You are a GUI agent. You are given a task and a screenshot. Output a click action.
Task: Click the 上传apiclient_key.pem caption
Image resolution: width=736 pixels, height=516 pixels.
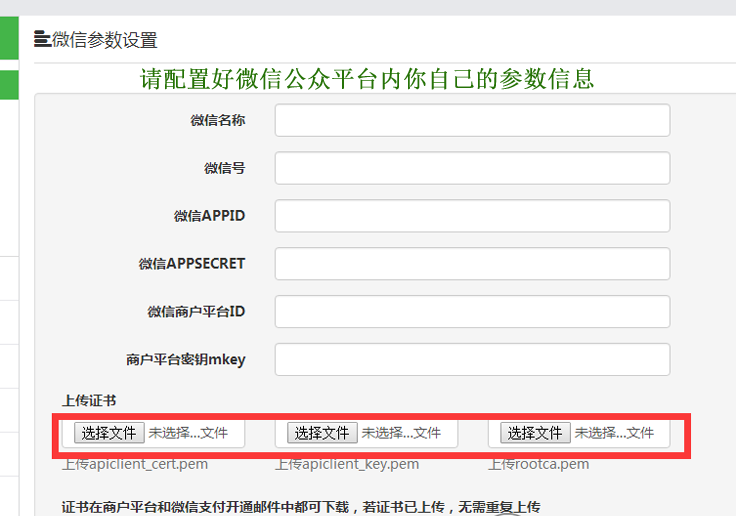(347, 464)
